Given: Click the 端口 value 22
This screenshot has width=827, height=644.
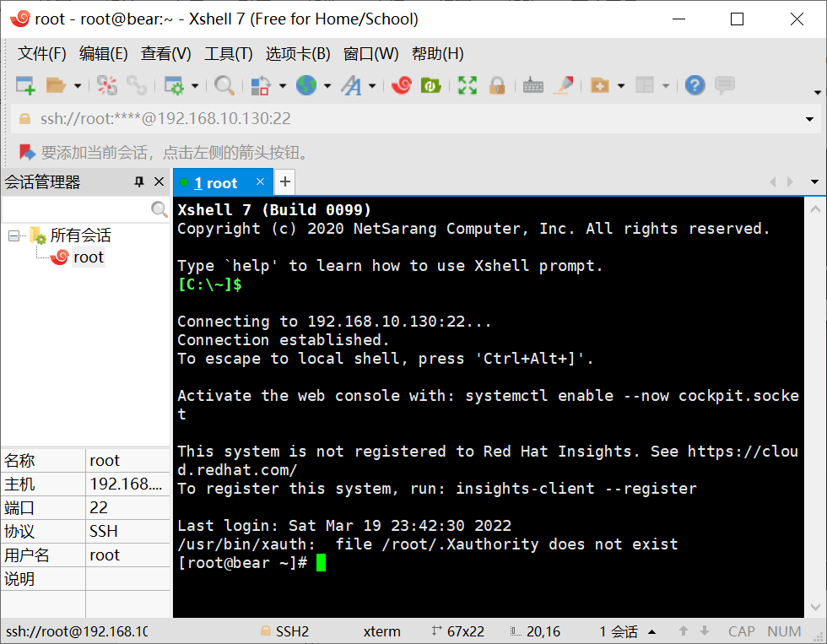Looking at the screenshot, I should coord(99,507).
